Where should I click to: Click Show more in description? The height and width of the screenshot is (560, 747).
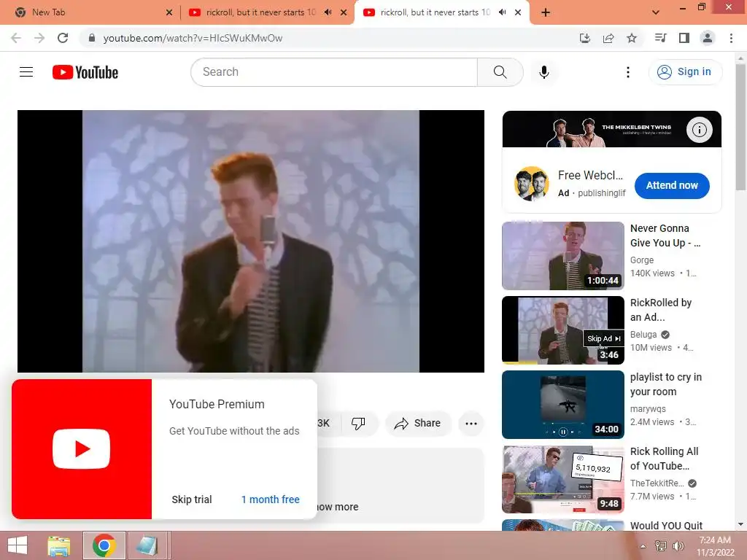[337, 507]
